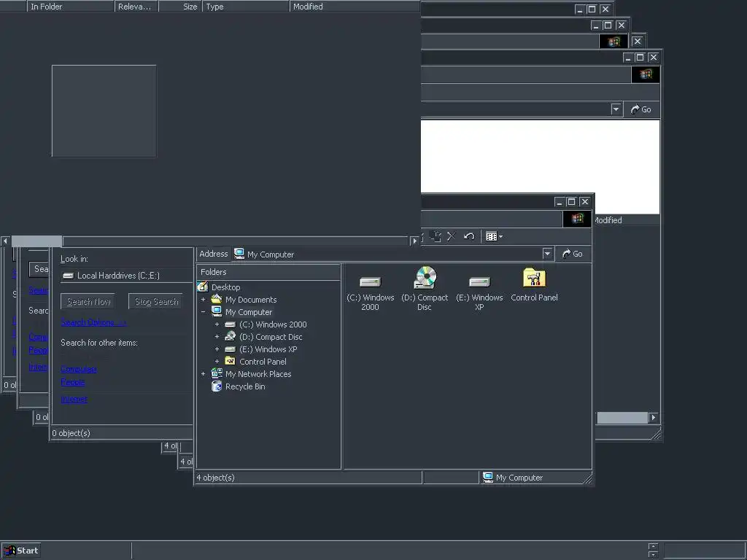This screenshot has width=747, height=560.
Task: Click the Windows logo throbber in back window
Action: click(646, 74)
